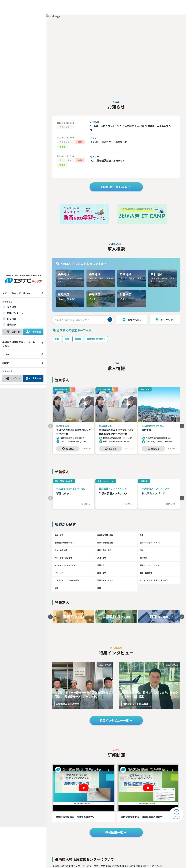The height and width of the screenshot is (868, 186).
Task: Open the オンライン動画配信型学習サービス banner
Action: 84,214
